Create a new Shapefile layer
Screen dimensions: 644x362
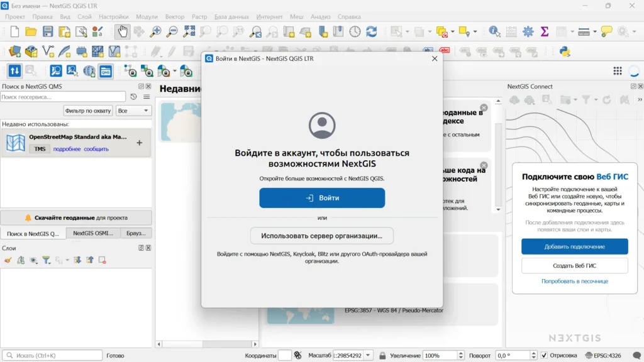click(x=48, y=52)
